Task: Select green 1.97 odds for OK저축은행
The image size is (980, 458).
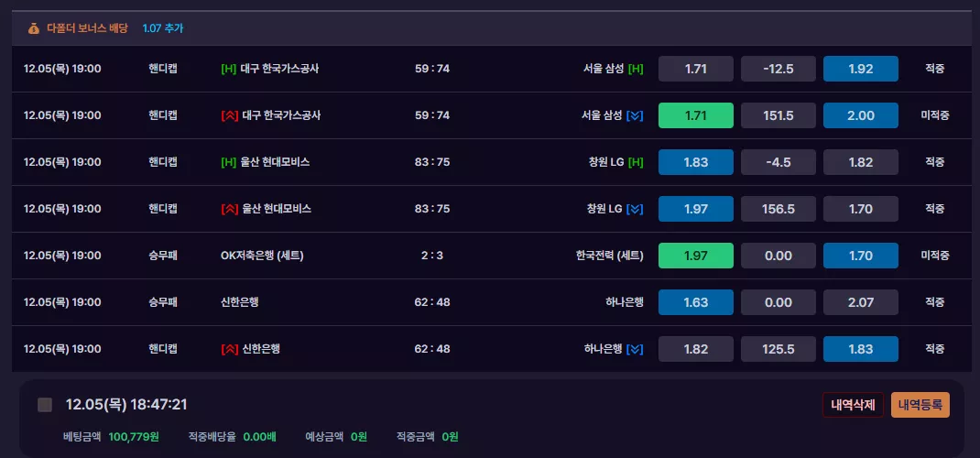Action: pyautogui.click(x=696, y=256)
